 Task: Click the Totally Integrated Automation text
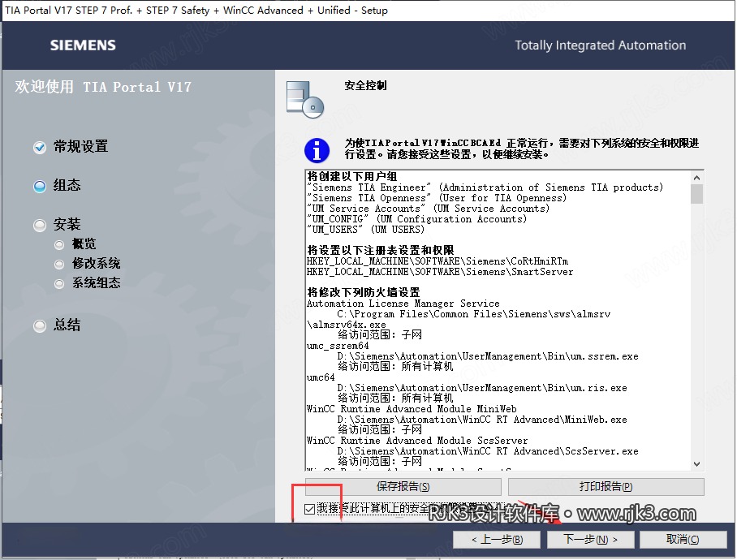coord(600,45)
